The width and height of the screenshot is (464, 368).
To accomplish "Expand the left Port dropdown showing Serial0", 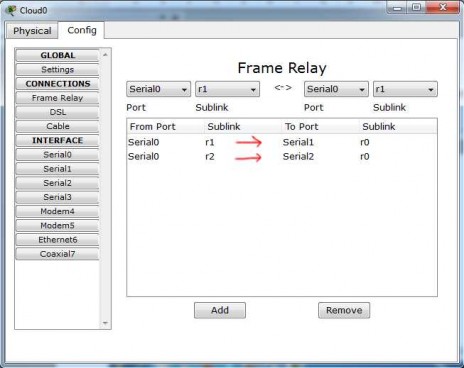I will [x=158, y=89].
